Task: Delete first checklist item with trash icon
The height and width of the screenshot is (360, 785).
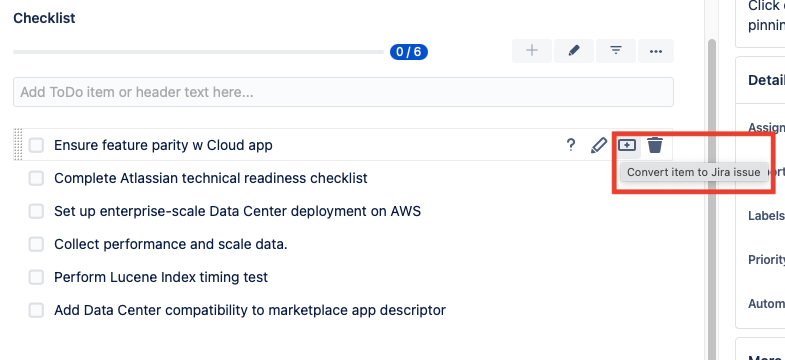Action: 655,145
